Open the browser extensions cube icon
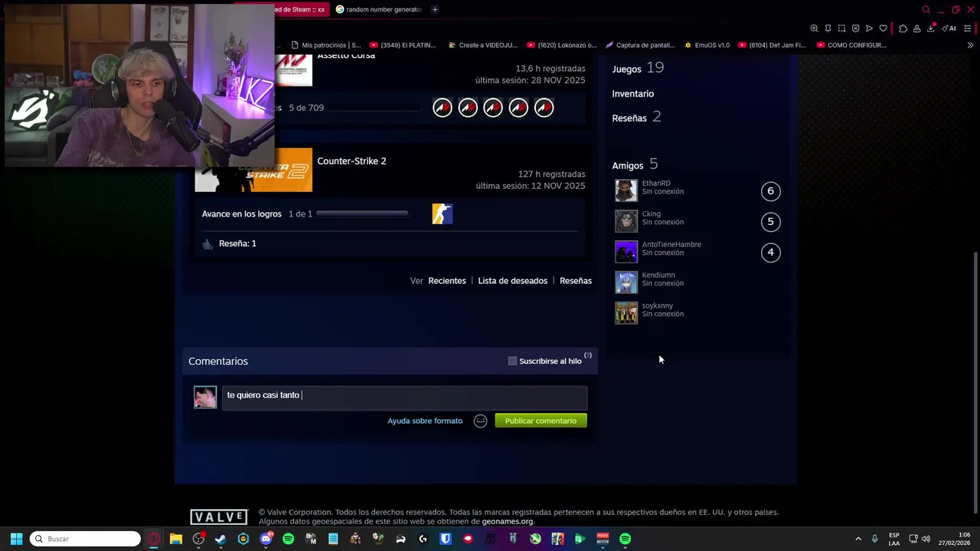Screen dimensions: 980x551 (903, 28)
